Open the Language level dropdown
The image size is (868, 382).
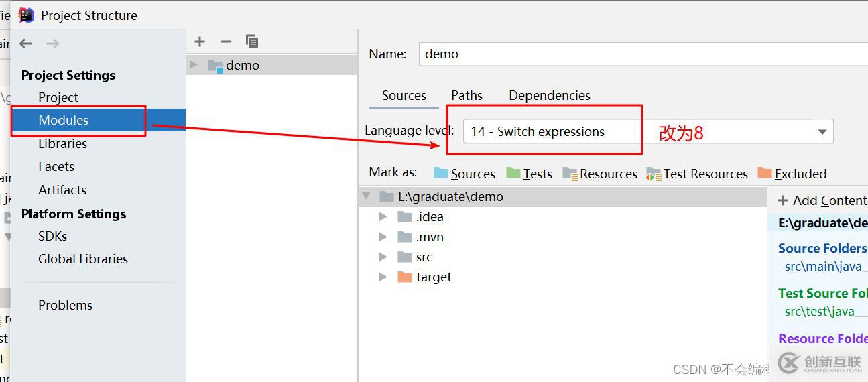[822, 132]
